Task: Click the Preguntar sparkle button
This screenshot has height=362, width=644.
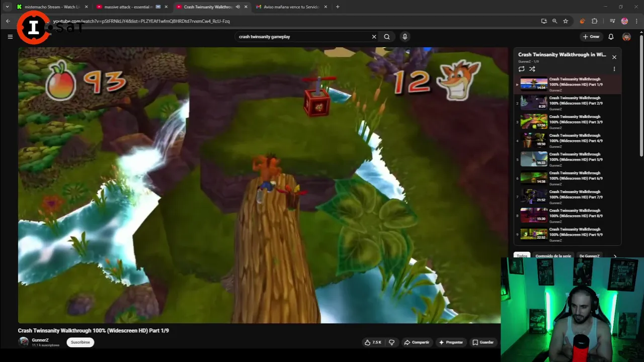Action: (451, 342)
